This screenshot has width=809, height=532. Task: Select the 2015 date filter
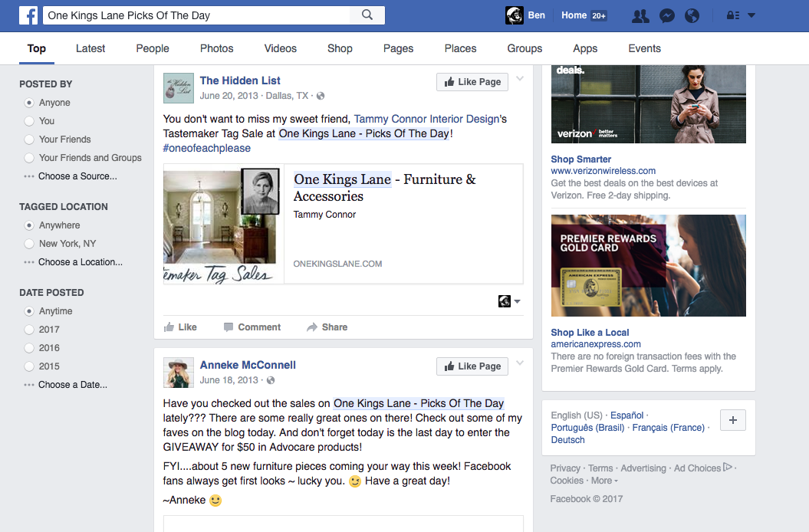[29, 366]
